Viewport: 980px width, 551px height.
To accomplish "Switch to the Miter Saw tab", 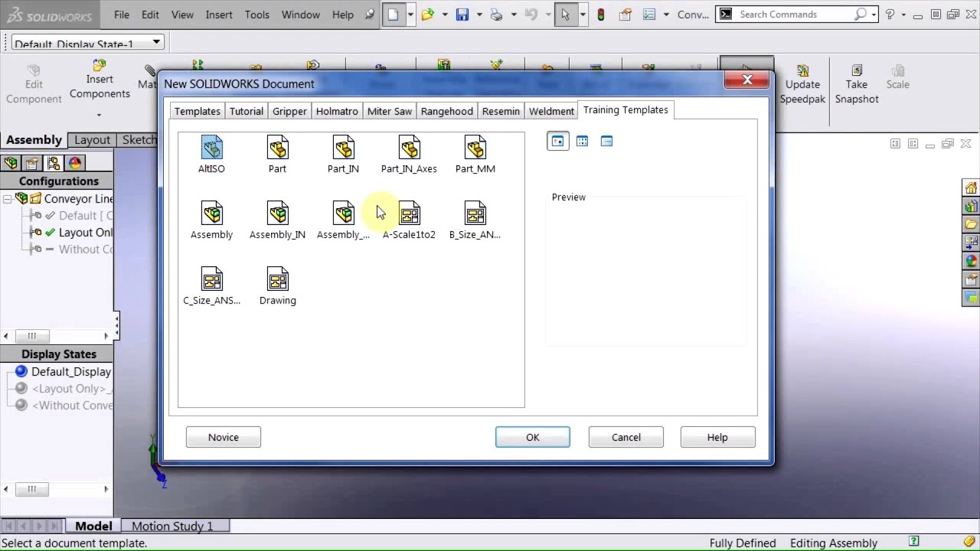I will 389,111.
